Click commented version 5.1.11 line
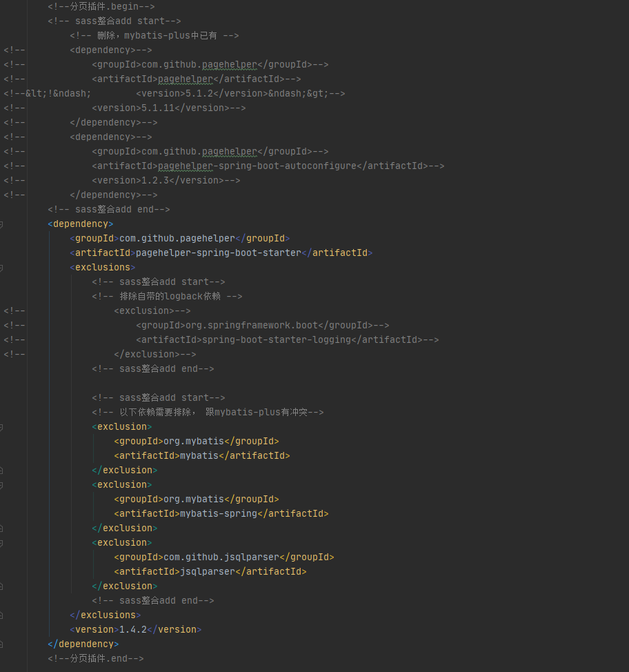 tap(169, 108)
